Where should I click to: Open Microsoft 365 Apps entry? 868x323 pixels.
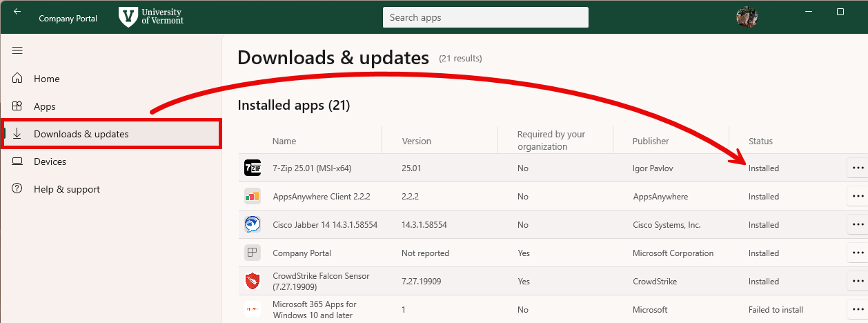[314, 309]
